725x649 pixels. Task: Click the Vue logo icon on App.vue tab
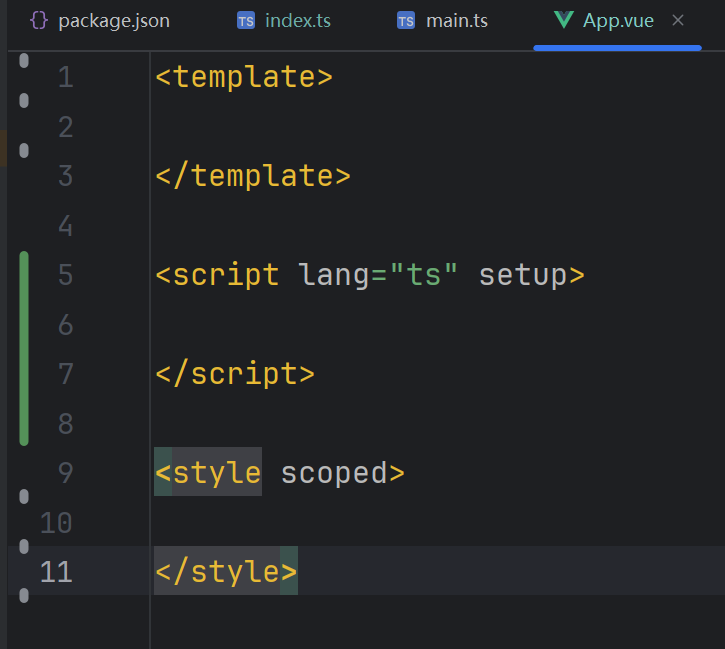click(x=564, y=20)
